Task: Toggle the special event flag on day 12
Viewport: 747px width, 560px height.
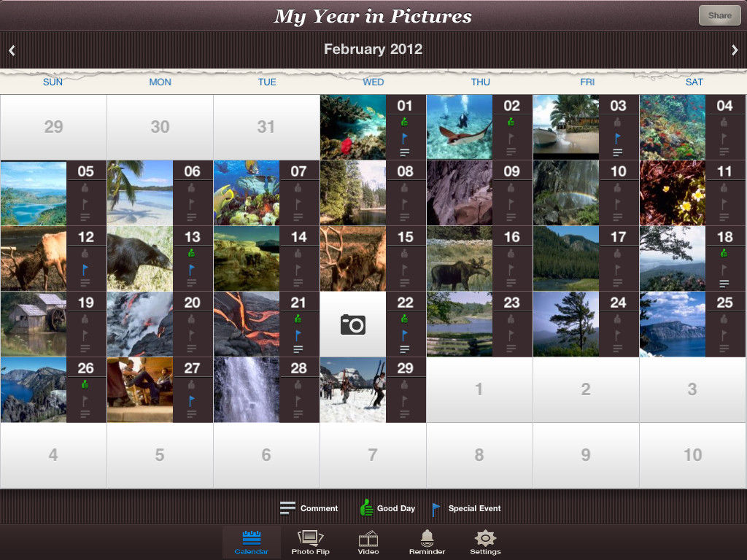Action: click(x=85, y=270)
